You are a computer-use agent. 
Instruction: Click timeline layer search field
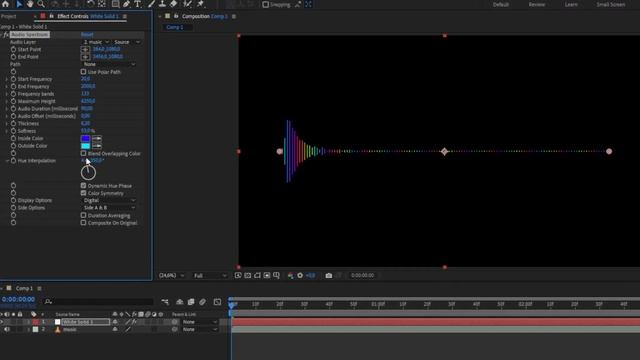pos(99,302)
